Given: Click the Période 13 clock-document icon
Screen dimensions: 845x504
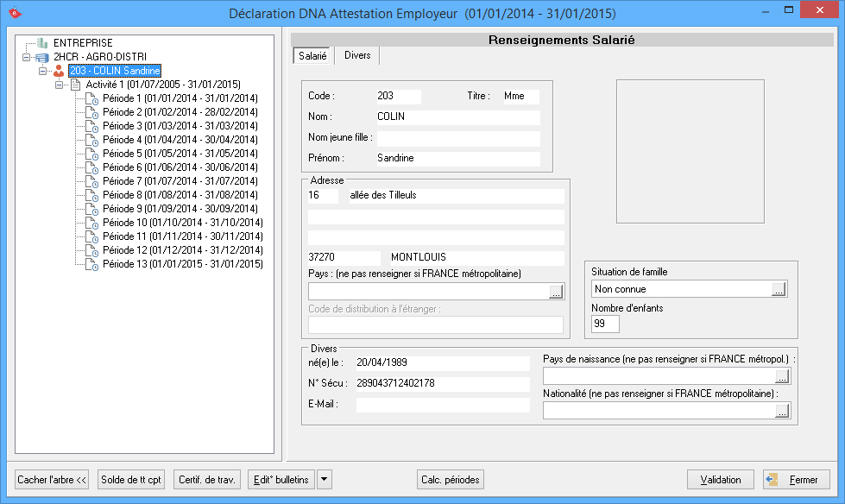Looking at the screenshot, I should click(x=91, y=264).
